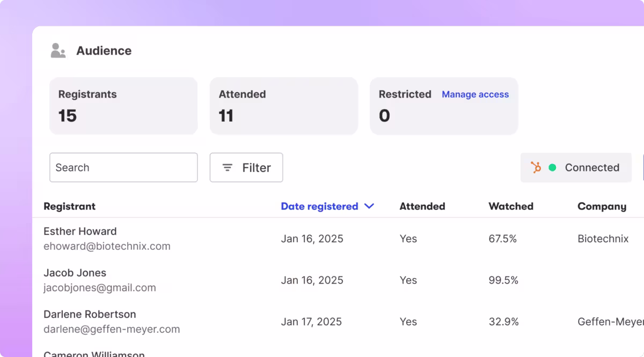
Task: Focus the Search input field
Action: tap(123, 168)
